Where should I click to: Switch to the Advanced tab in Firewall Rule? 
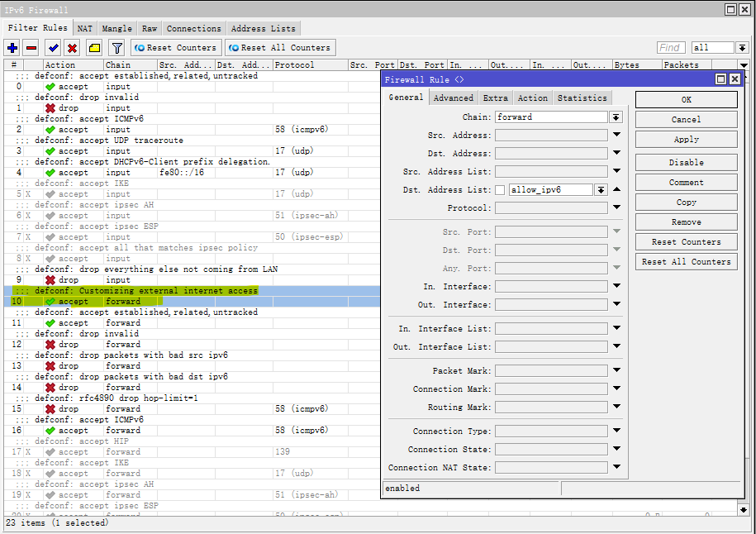[454, 98]
